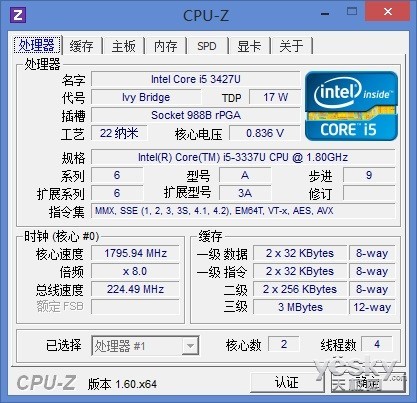Click the Intel Core i5 logo badge
The image size is (417, 403).
point(351,105)
